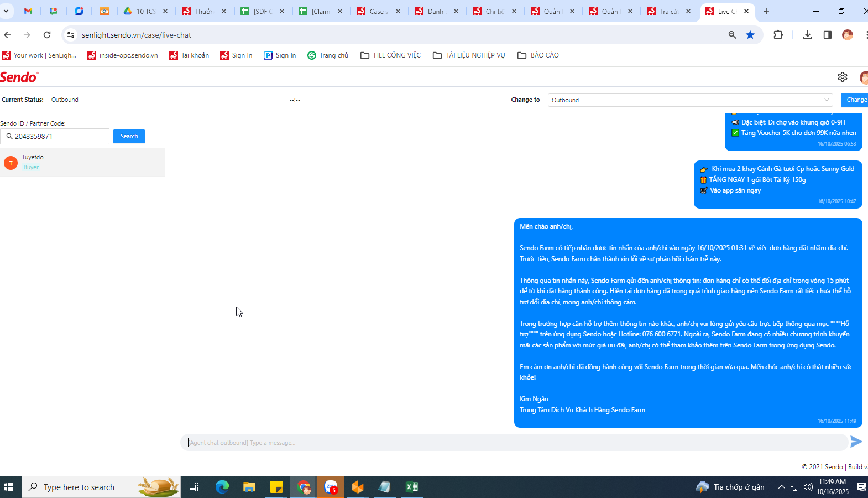868x498 pixels.
Task: Click the Windows taskbar search box
Action: [x=101, y=487]
